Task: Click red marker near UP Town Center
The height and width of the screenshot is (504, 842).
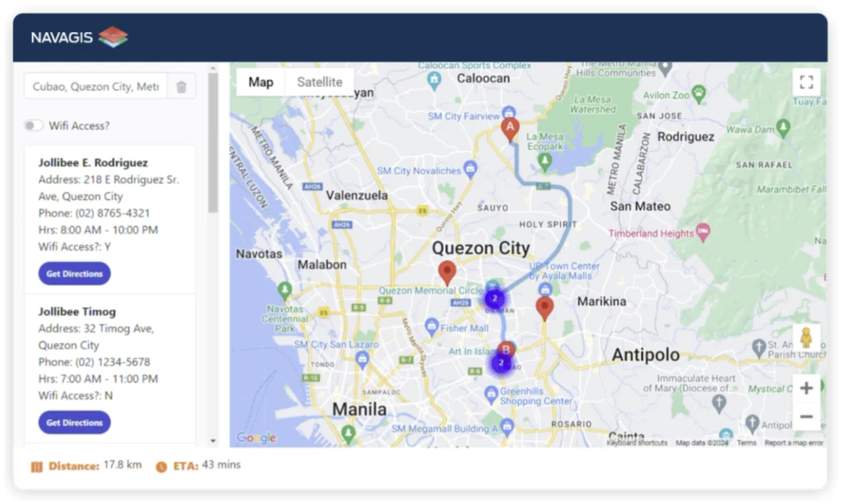Action: (x=544, y=308)
